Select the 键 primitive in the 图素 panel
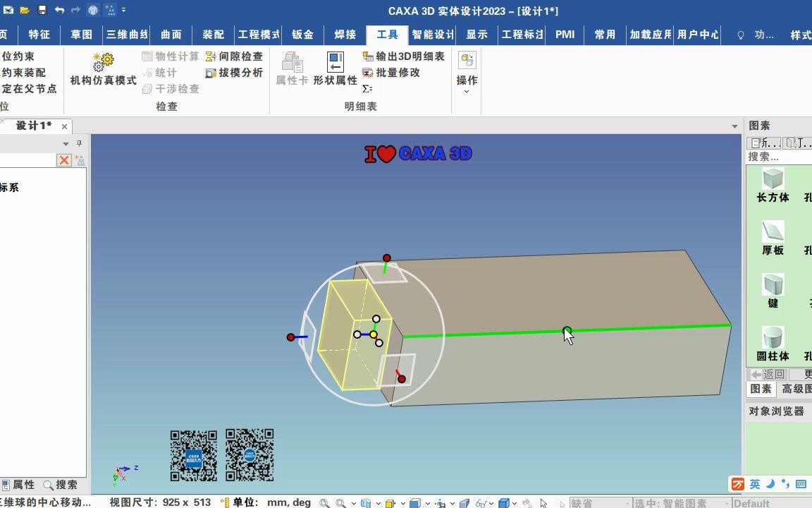The image size is (812, 508). 772,289
